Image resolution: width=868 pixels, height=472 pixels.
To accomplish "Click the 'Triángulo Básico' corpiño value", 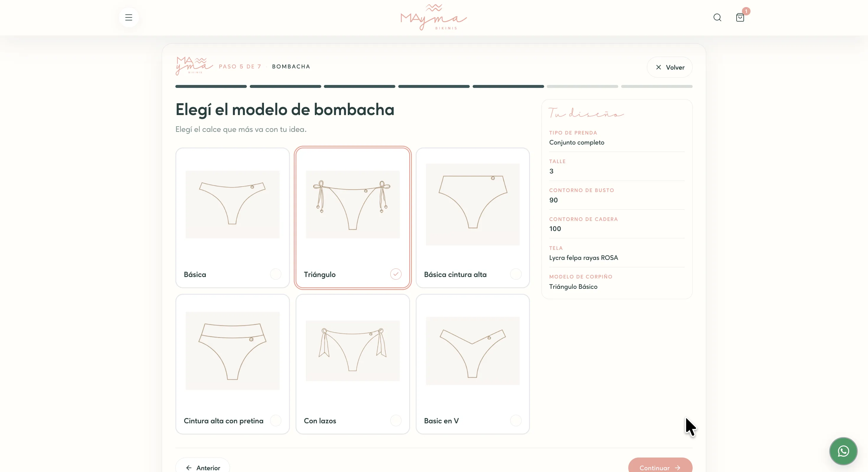I will tap(573, 286).
